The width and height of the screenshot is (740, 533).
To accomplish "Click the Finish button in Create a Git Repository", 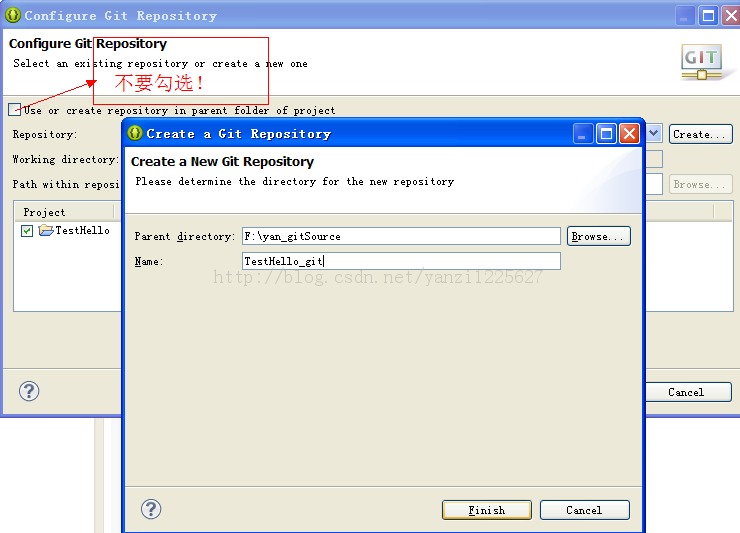I will pos(487,510).
